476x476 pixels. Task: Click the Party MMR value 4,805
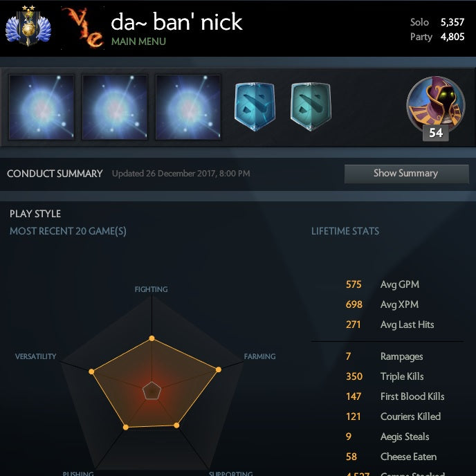pos(452,37)
